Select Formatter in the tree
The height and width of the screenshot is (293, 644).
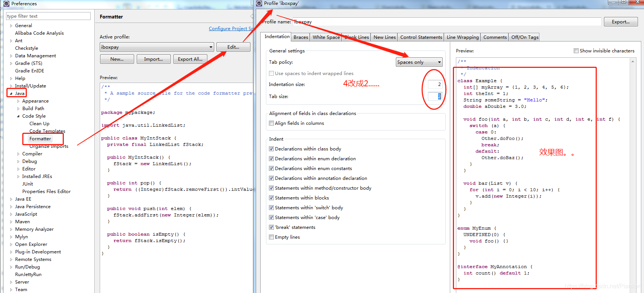pyautogui.click(x=40, y=139)
